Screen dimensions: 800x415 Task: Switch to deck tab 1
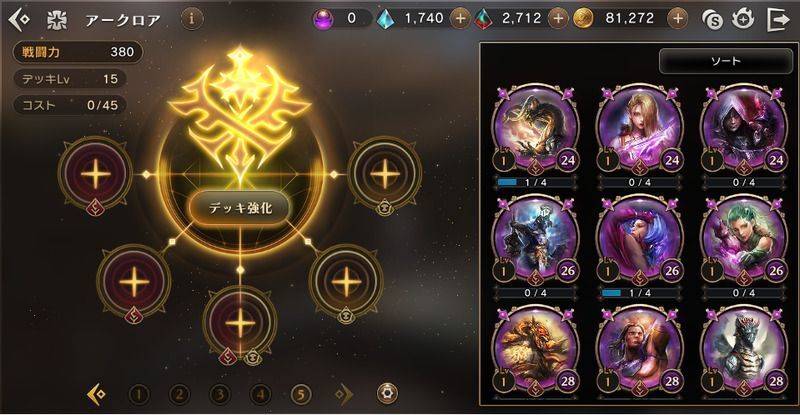tap(139, 395)
